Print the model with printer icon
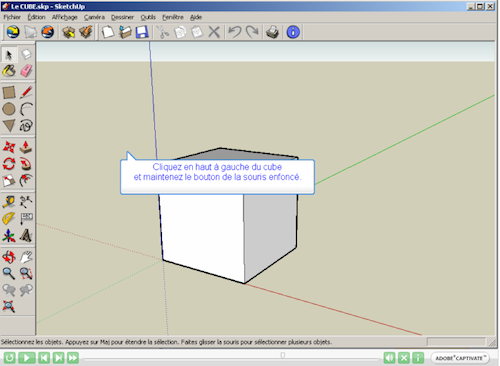 (272, 32)
